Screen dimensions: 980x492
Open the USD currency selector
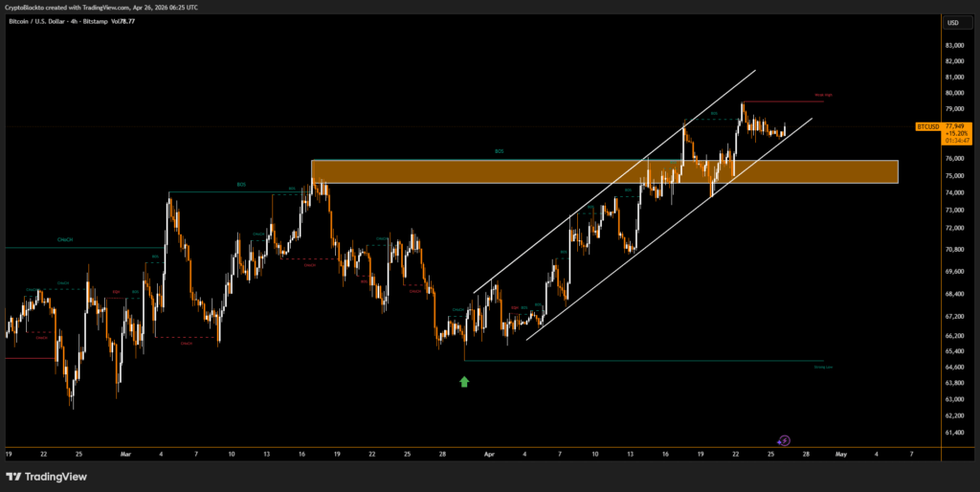(952, 22)
